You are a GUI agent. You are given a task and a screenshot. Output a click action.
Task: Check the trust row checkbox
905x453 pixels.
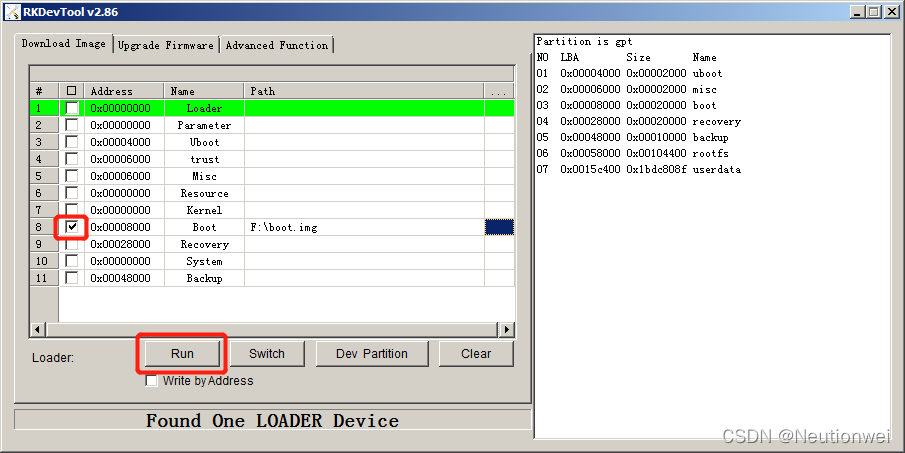click(72, 159)
